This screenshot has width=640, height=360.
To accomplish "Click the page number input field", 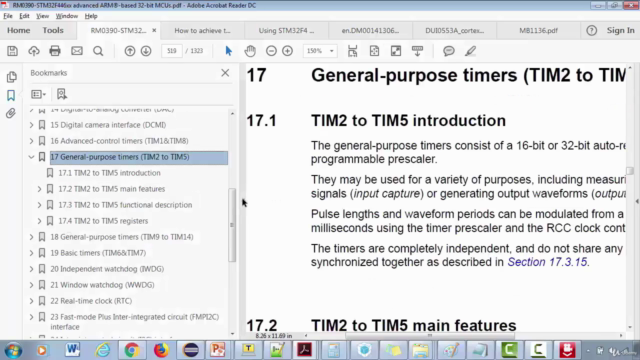I will [x=172, y=51].
